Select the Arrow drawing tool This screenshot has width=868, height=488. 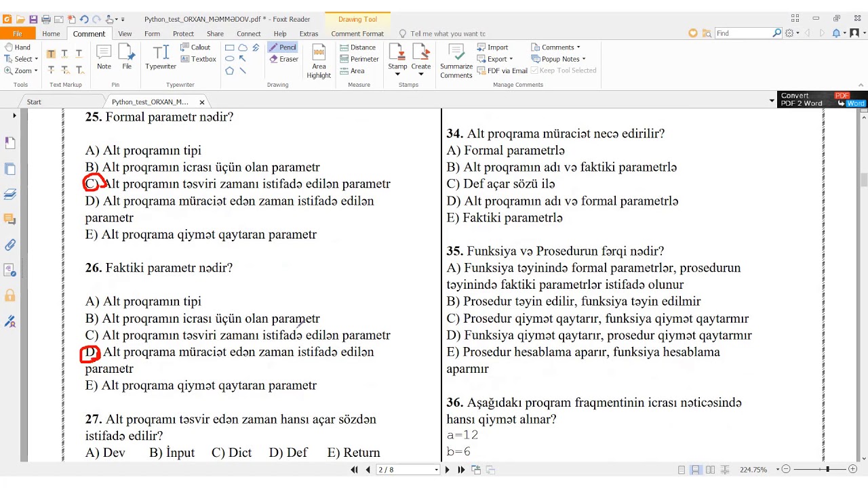click(242, 59)
